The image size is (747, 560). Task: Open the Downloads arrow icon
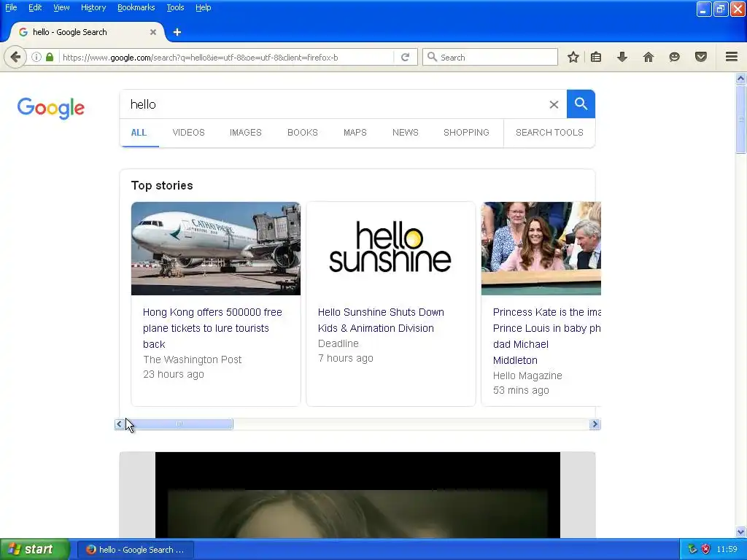[622, 57]
